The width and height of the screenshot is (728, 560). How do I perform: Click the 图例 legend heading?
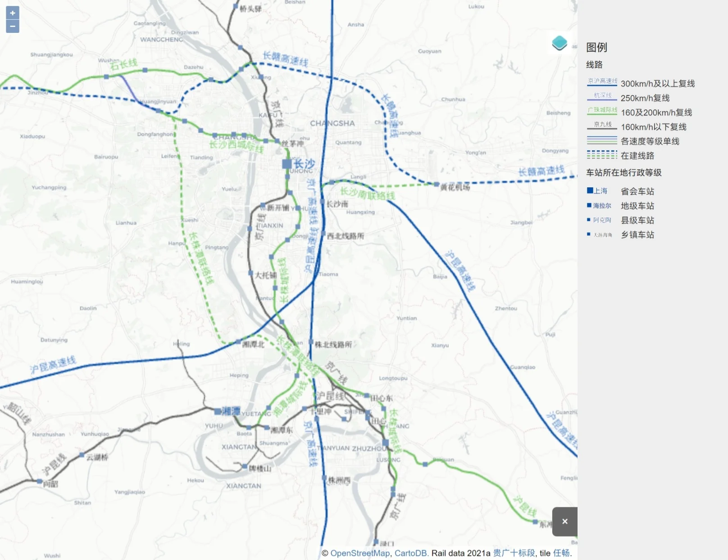point(596,47)
